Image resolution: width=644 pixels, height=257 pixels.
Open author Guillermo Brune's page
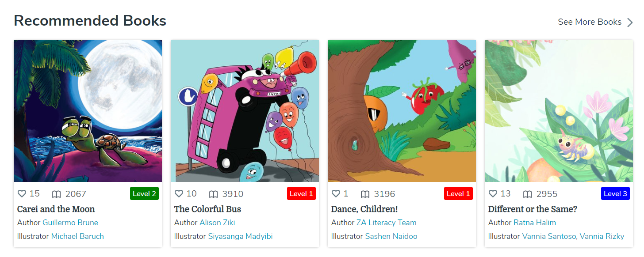point(70,223)
